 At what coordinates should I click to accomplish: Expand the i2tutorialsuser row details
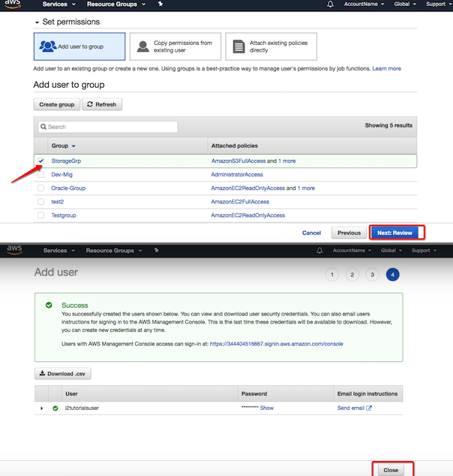click(42, 408)
